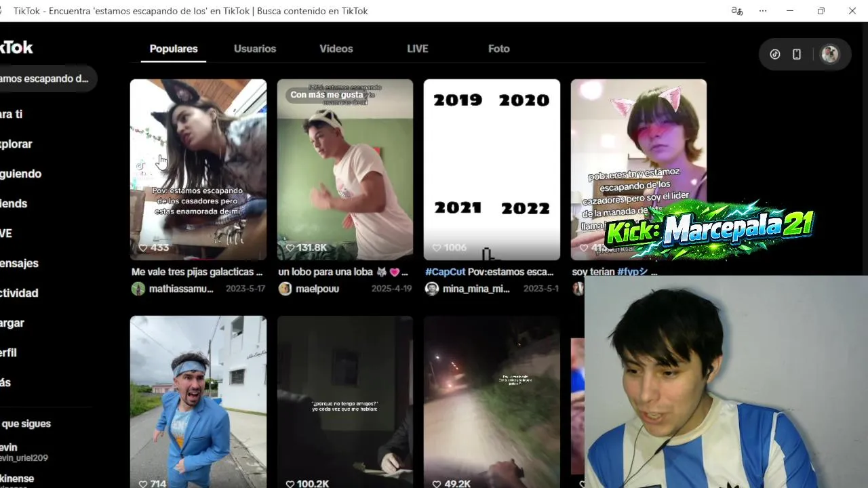
Task: Click the date 2023-5-17
Action: tap(244, 289)
